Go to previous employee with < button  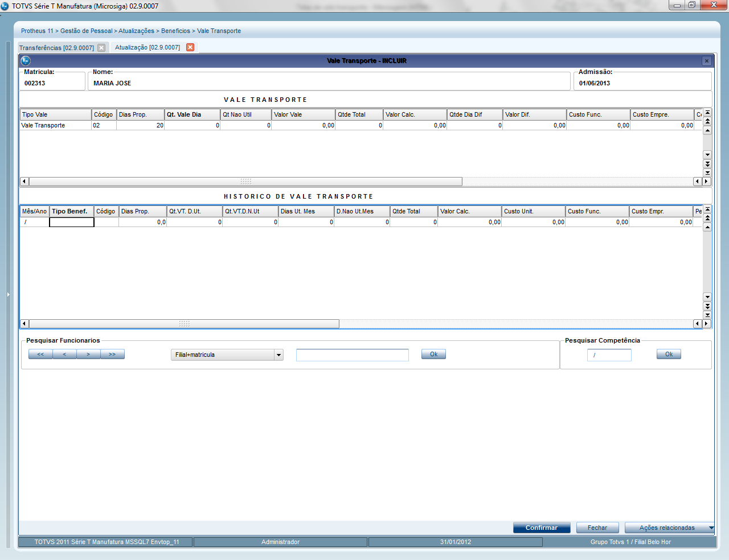[x=64, y=355]
